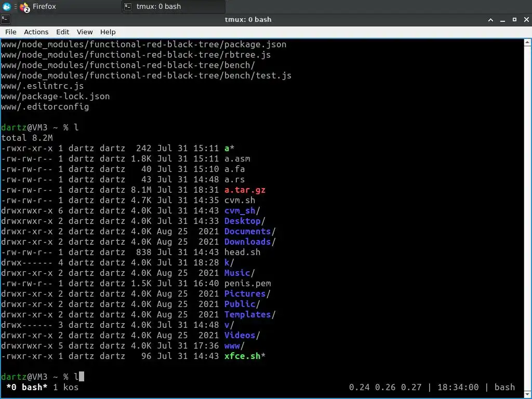Click the Pictures directory name
Image resolution: width=532 pixels, height=399 pixels.
point(245,294)
